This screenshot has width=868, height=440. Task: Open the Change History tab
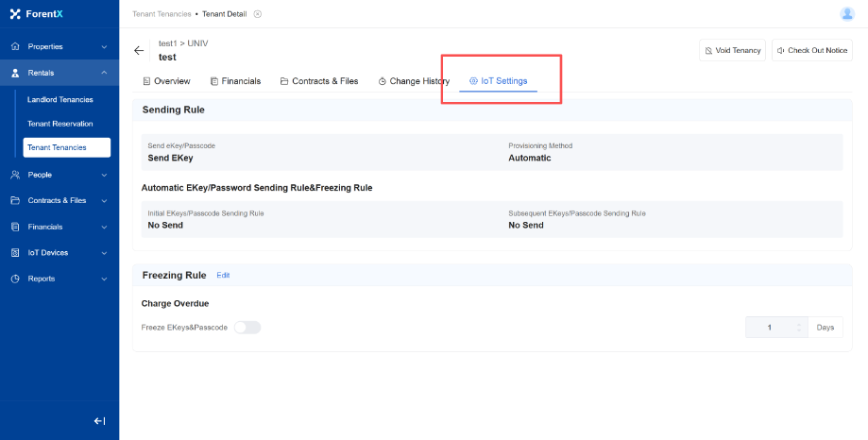[x=414, y=81]
